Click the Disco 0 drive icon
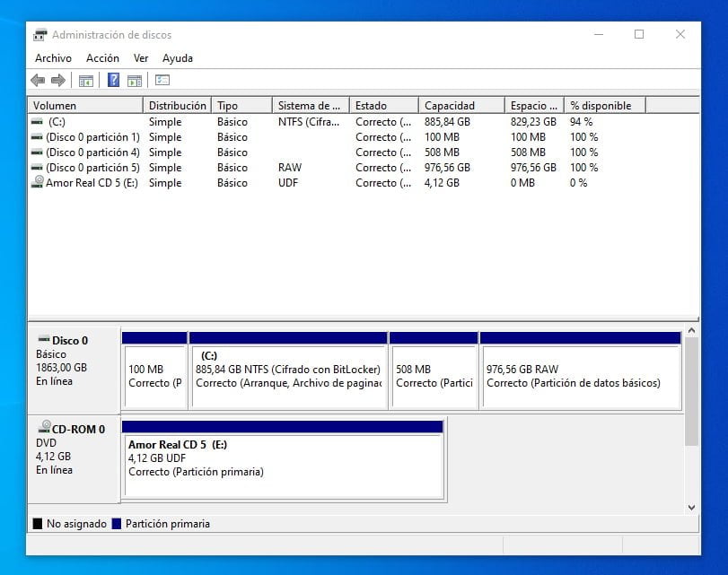The image size is (728, 575). [x=44, y=339]
